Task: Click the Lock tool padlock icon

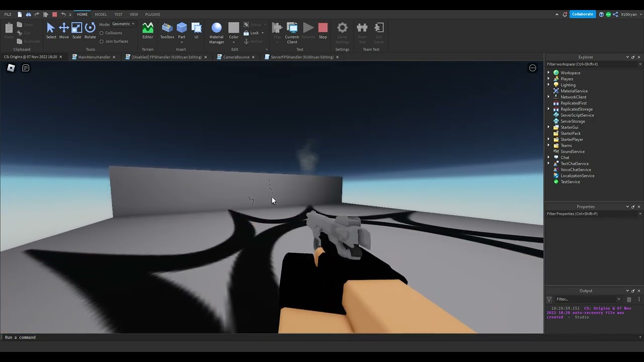Action: (x=246, y=33)
